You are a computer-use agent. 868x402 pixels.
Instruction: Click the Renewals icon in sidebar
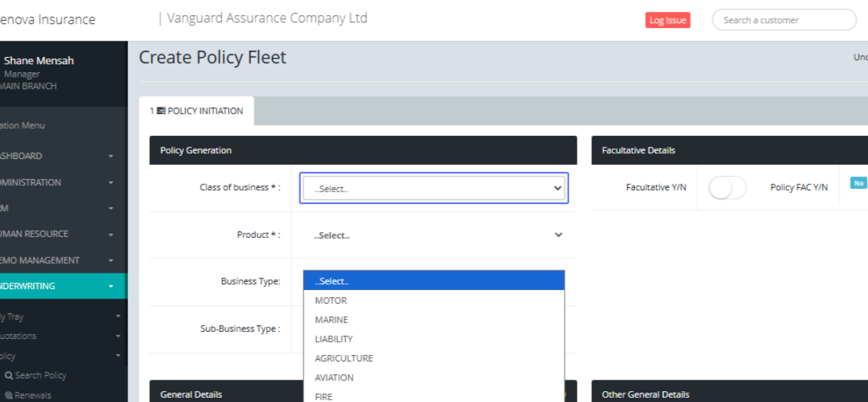click(x=9, y=395)
